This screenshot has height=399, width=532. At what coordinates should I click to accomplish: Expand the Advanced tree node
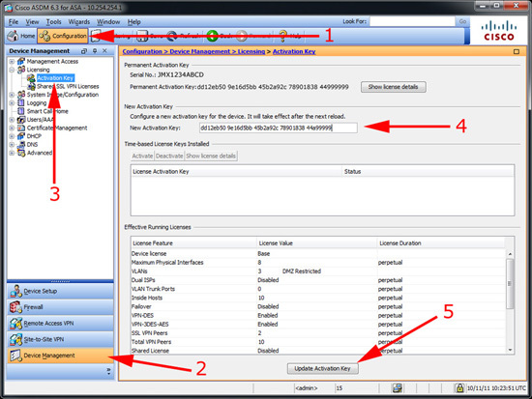point(12,153)
